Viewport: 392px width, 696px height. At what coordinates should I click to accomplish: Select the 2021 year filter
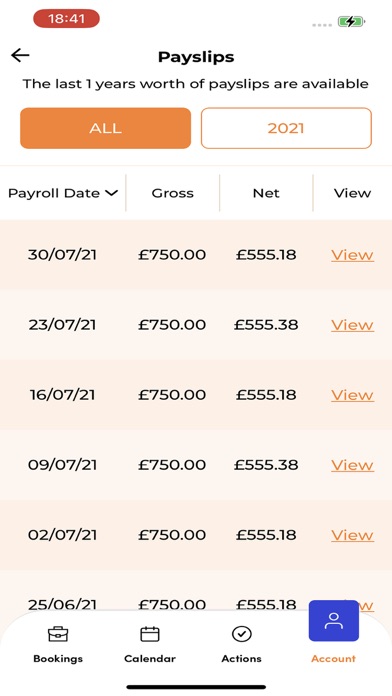click(x=286, y=128)
